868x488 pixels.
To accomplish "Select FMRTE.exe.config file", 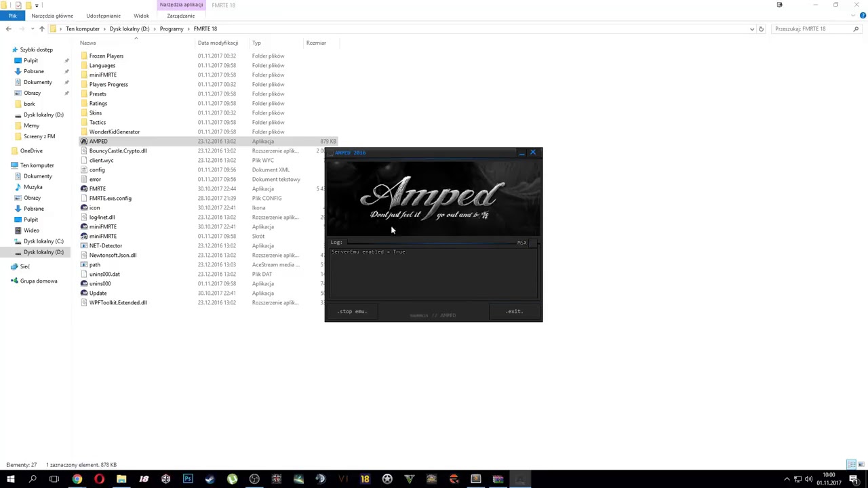I will coord(110,199).
